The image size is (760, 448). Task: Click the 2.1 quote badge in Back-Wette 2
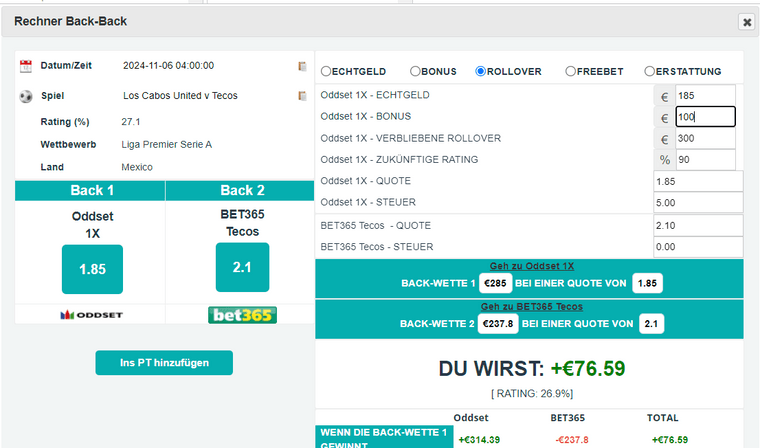coord(651,324)
